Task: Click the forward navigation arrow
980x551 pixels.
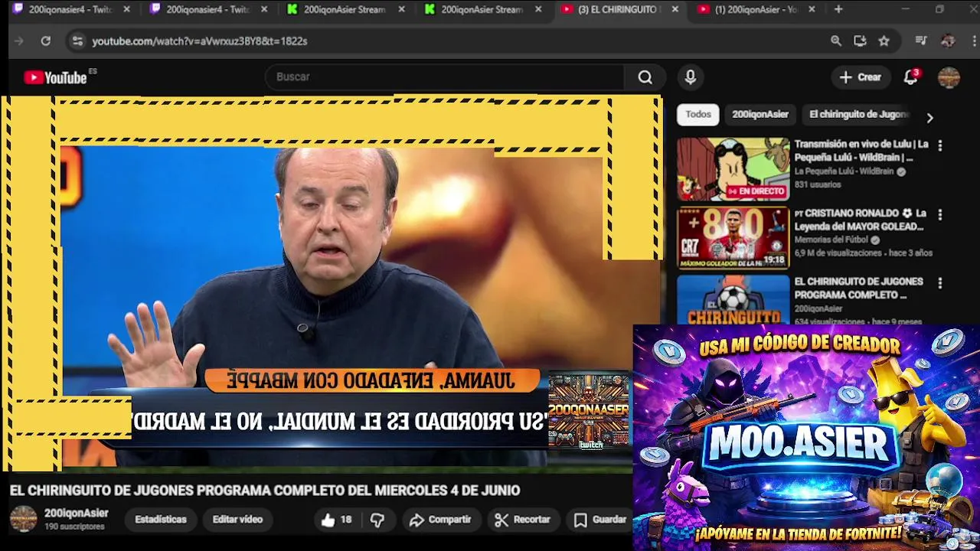Action: [x=19, y=41]
